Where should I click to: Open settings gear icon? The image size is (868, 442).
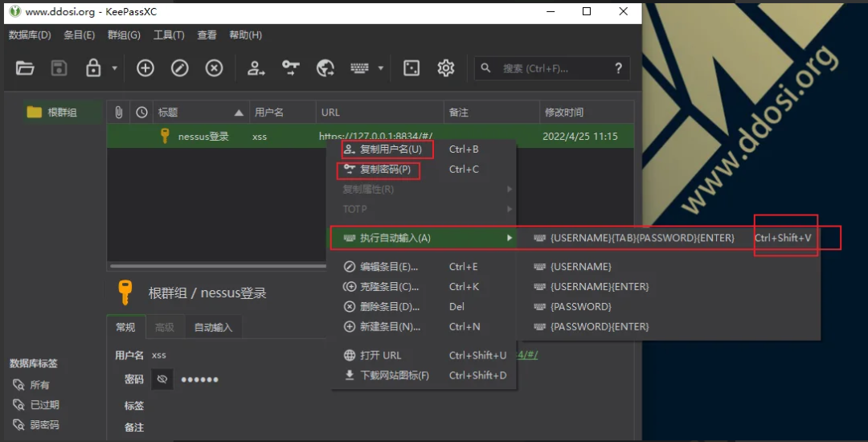coord(445,68)
